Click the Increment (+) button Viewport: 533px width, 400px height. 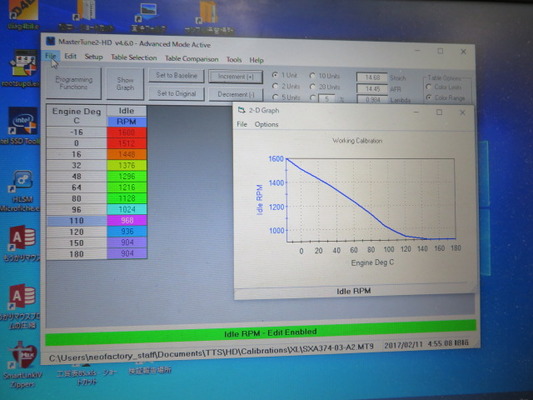click(236, 77)
